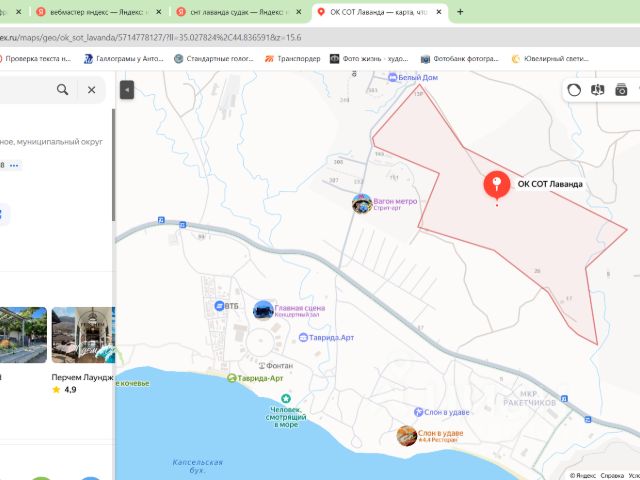Click the side panel vertical scrollbar

(x=113, y=165)
